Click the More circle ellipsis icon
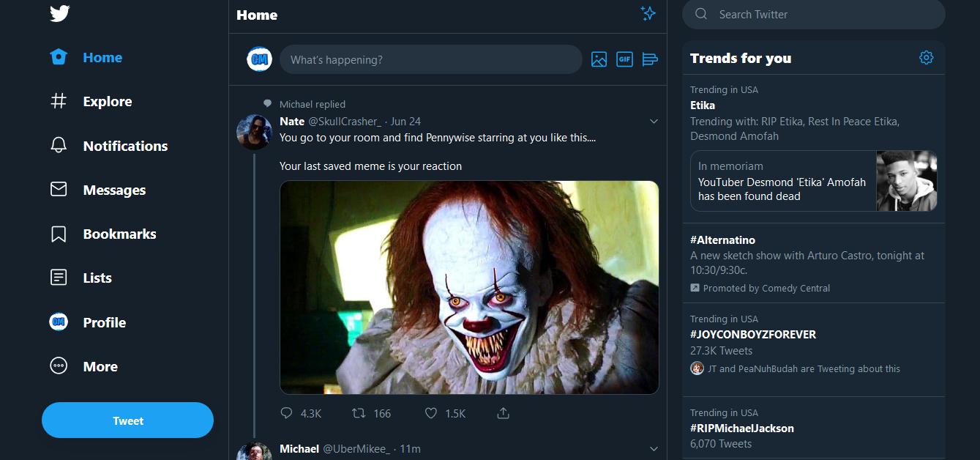The image size is (980, 460). pyautogui.click(x=59, y=366)
